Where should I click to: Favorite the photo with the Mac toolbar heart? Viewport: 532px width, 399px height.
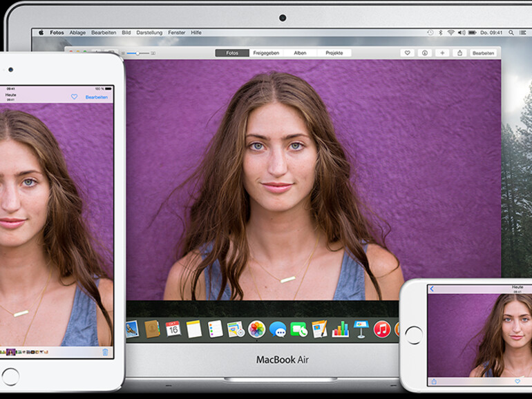(407, 53)
